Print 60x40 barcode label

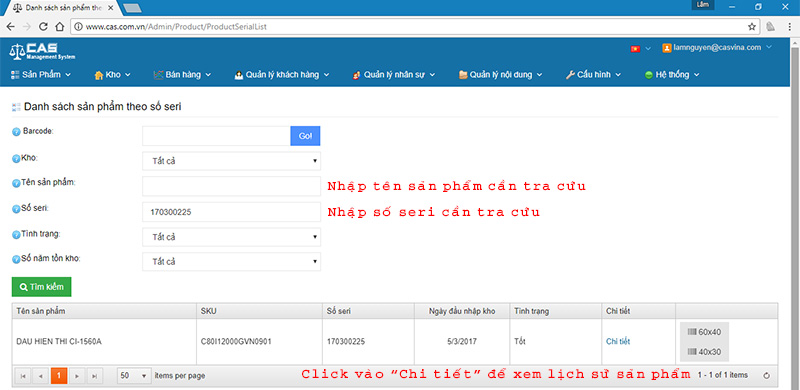click(x=704, y=332)
